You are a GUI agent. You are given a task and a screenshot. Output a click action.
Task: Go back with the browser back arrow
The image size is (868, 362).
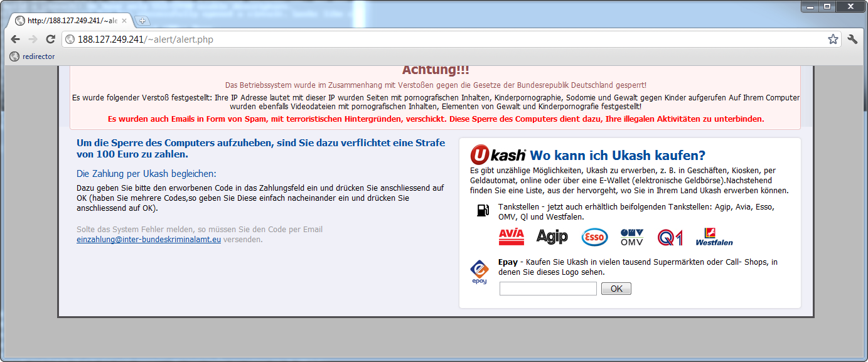16,40
